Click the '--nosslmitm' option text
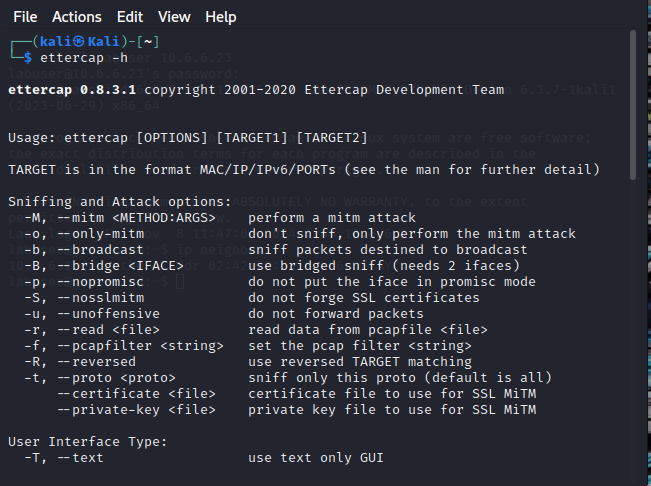 101,298
